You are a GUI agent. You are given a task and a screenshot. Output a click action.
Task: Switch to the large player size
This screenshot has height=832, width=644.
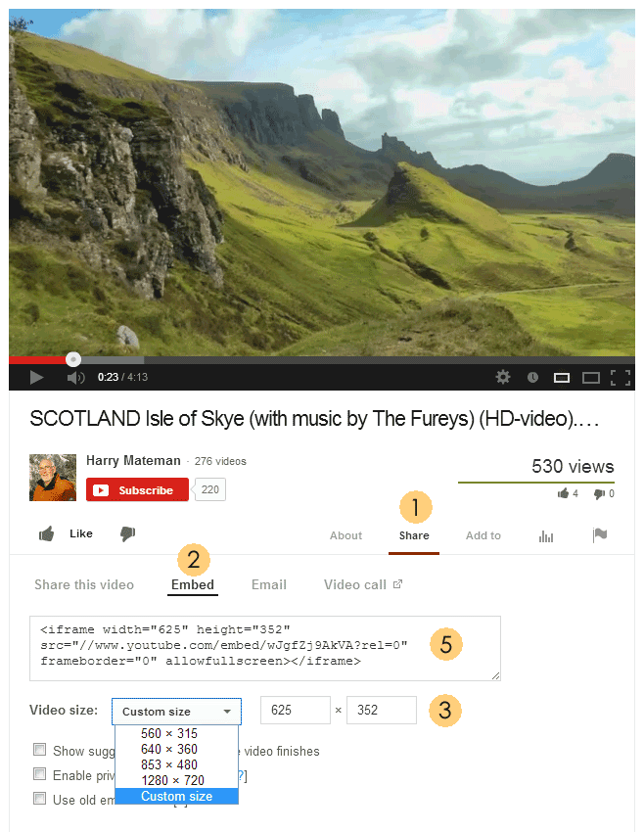591,378
